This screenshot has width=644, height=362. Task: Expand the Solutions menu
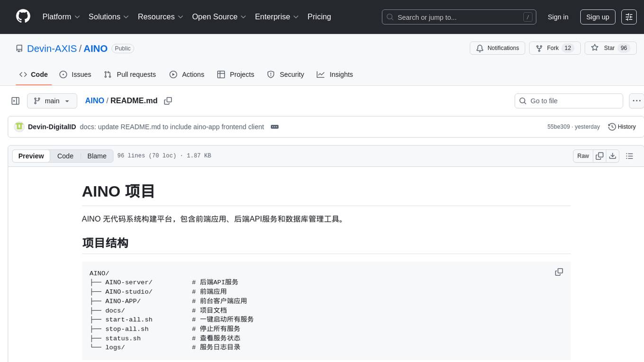(x=109, y=17)
